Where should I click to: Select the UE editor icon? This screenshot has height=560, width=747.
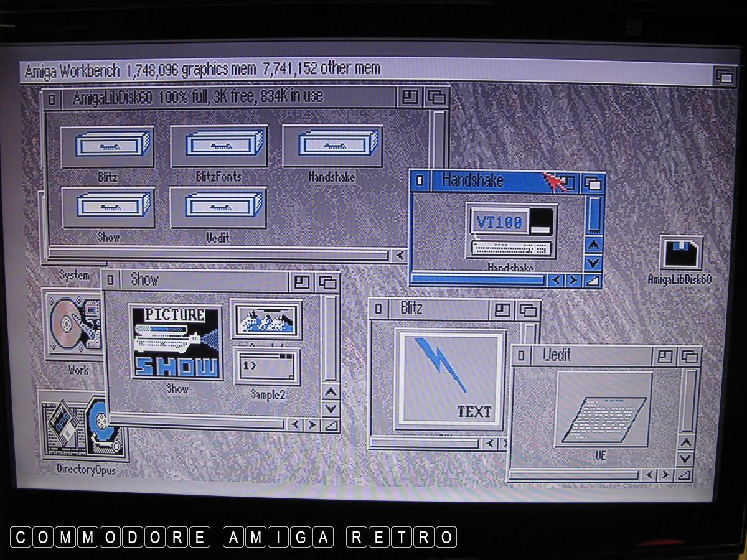(x=603, y=409)
